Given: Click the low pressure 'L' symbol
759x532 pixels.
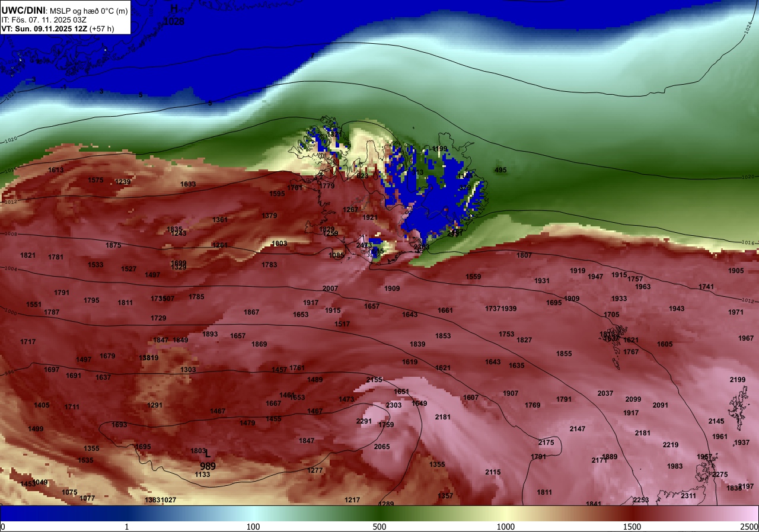Looking at the screenshot, I should tap(208, 454).
